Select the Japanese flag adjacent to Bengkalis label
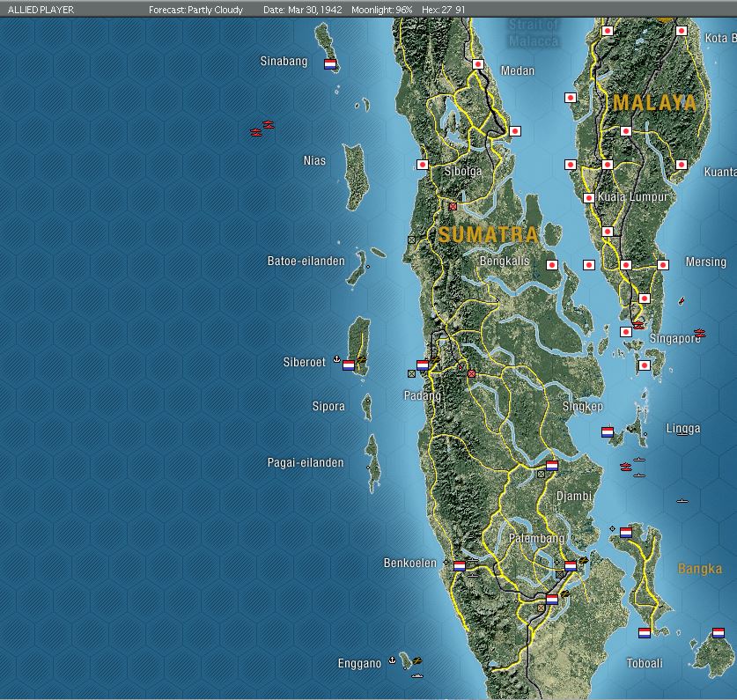Image resolution: width=737 pixels, height=700 pixels. (552, 265)
